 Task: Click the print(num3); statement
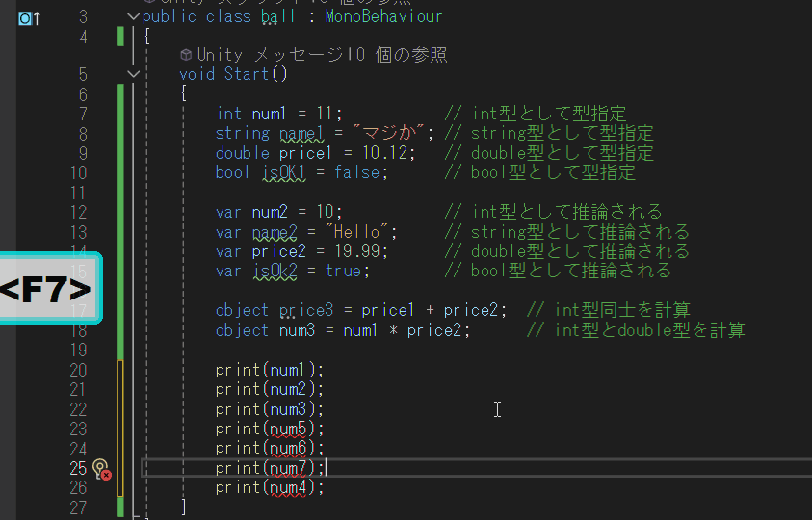(x=270, y=409)
